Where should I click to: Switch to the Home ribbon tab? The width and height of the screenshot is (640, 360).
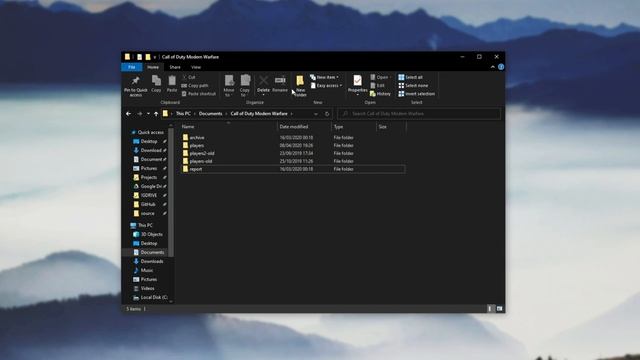pyautogui.click(x=153, y=67)
